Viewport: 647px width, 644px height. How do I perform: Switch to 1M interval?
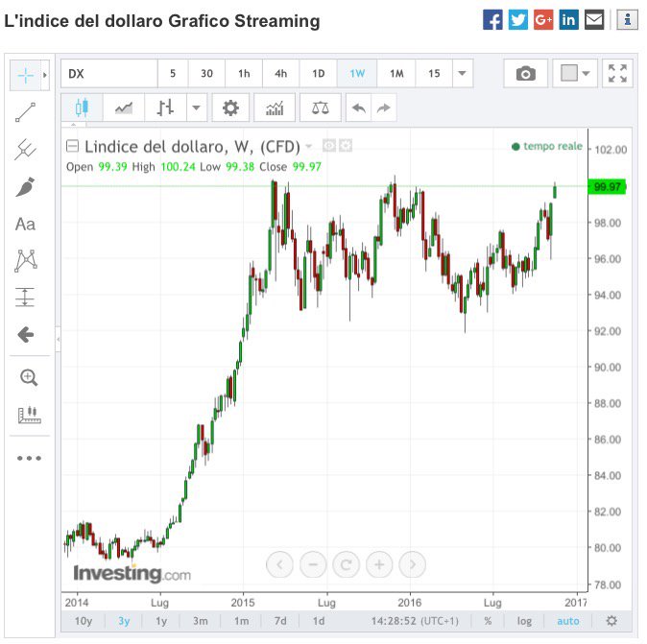click(396, 74)
